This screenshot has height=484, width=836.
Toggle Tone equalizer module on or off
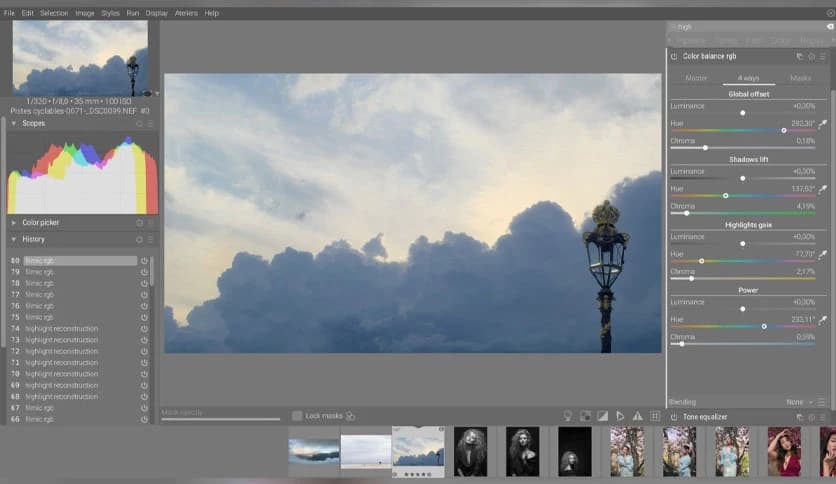(x=674, y=417)
